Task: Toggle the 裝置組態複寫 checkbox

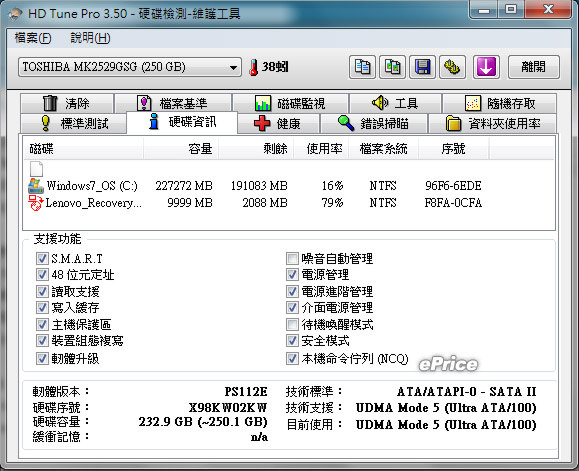Action: (x=42, y=340)
